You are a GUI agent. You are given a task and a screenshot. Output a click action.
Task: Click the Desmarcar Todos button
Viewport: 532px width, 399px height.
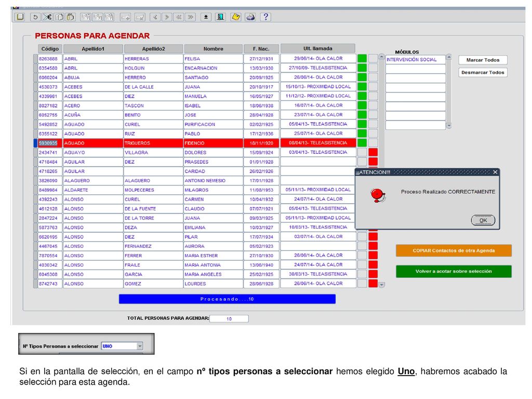[483, 72]
